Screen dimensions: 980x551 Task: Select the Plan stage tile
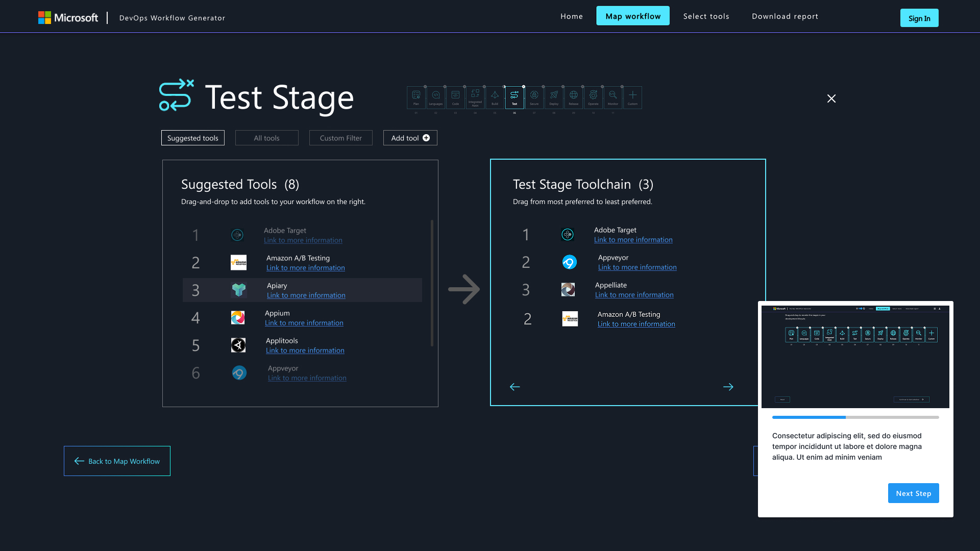416,97
